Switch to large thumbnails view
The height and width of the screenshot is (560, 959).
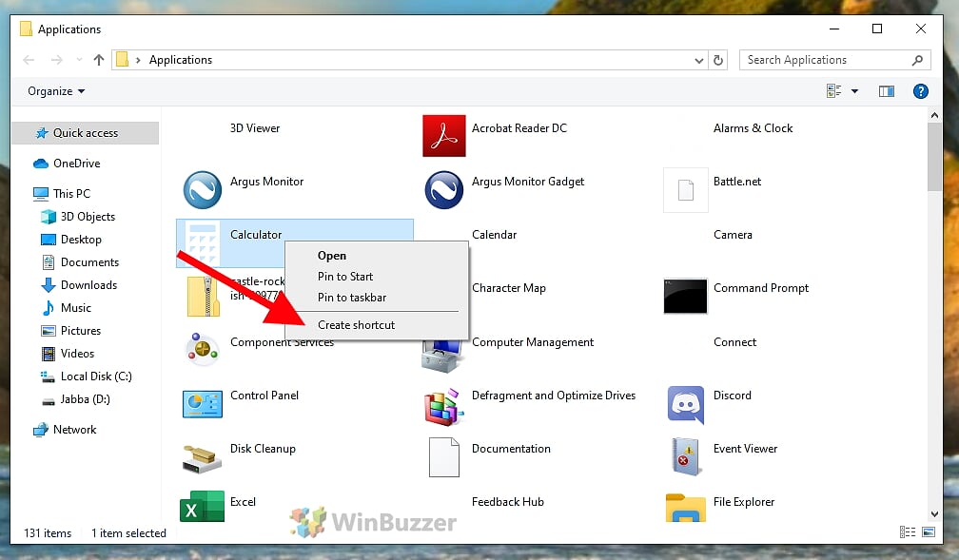tap(929, 531)
